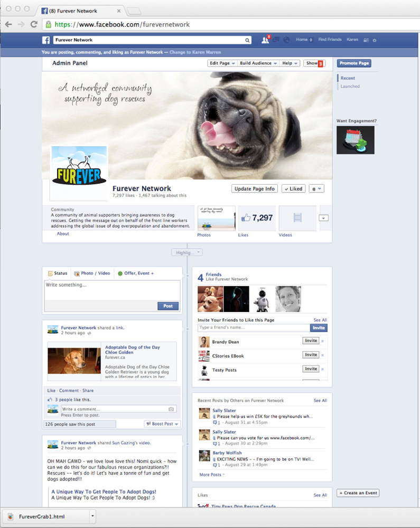The height and width of the screenshot is (528, 420).
Task: Go back with the browser back arrow
Action: [8, 24]
